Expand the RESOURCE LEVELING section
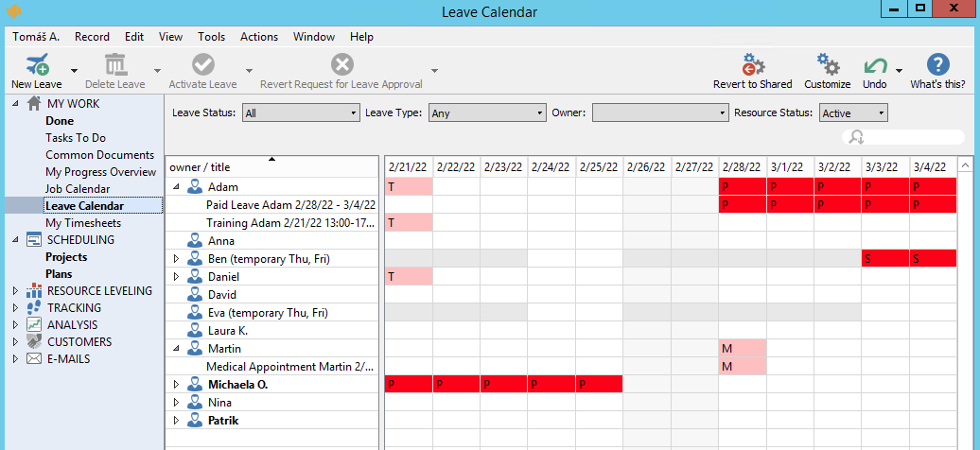The width and height of the screenshot is (980, 450). point(15,291)
